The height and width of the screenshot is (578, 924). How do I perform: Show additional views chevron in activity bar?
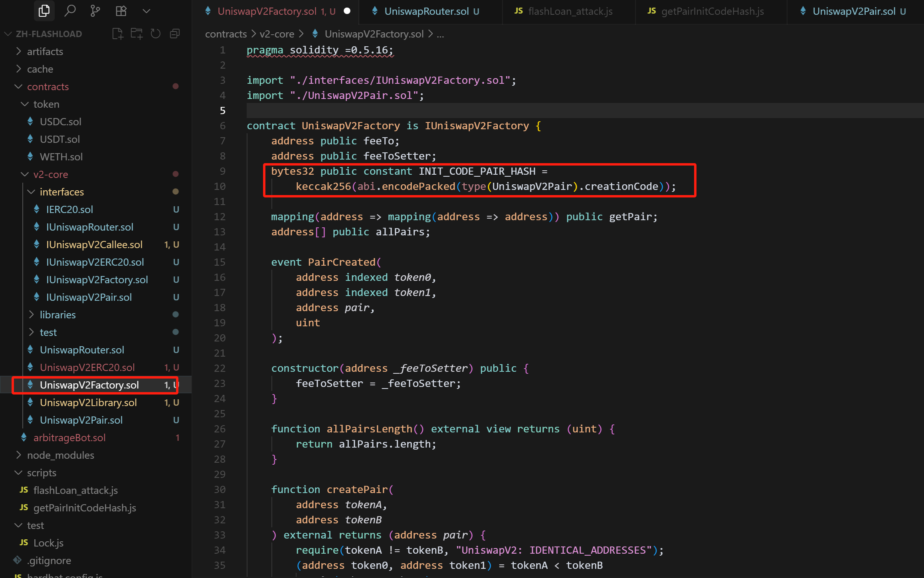[x=146, y=11]
